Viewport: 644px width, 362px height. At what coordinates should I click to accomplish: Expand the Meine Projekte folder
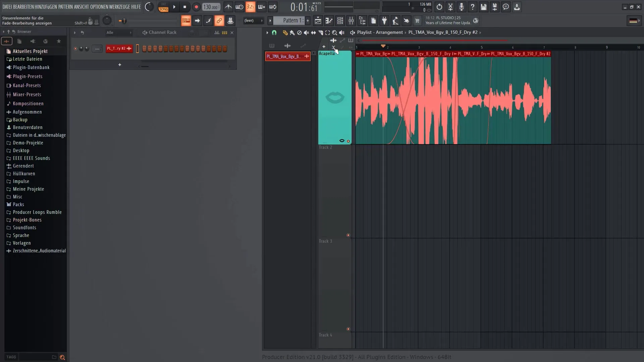pos(28,189)
